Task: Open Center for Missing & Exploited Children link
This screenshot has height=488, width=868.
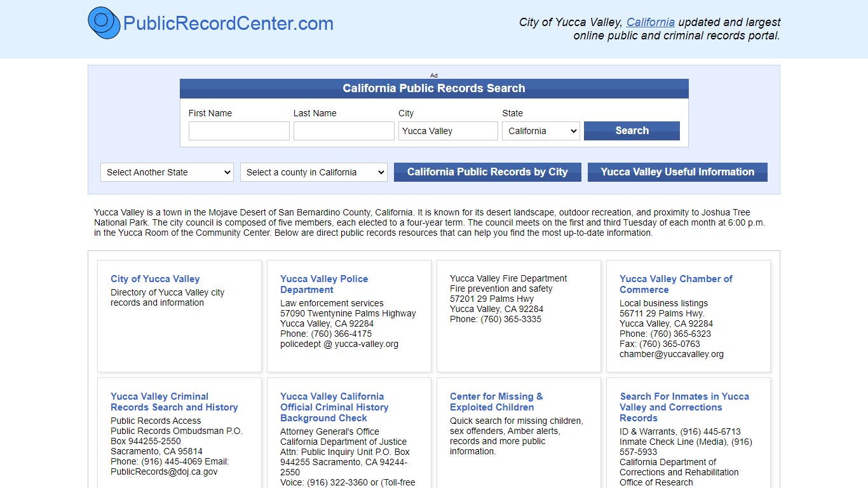Action: pos(496,402)
